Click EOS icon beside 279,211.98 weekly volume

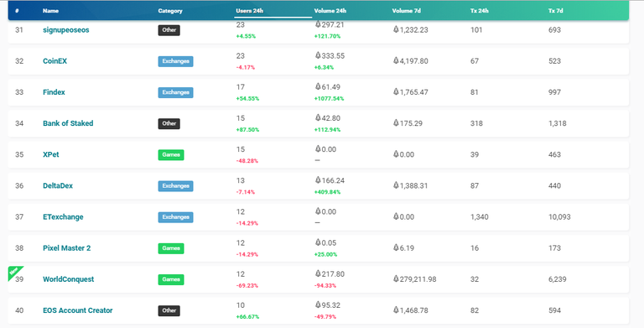tap(396, 279)
